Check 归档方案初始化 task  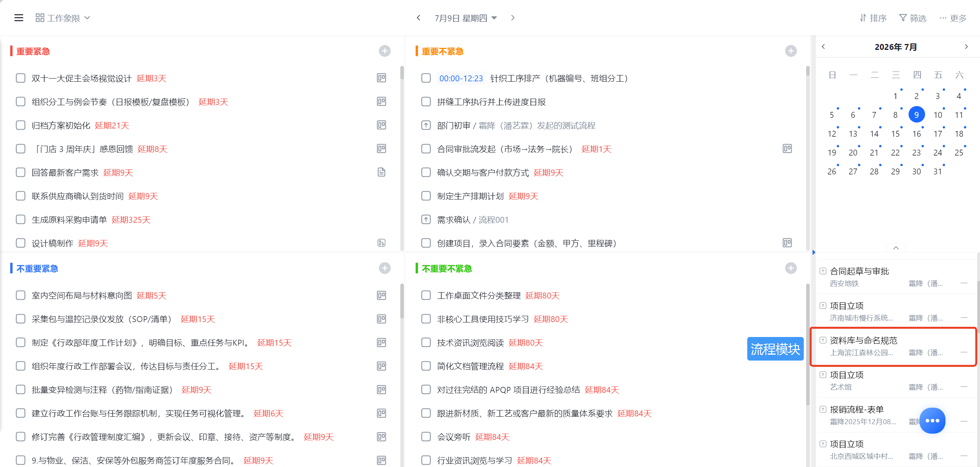pos(20,125)
